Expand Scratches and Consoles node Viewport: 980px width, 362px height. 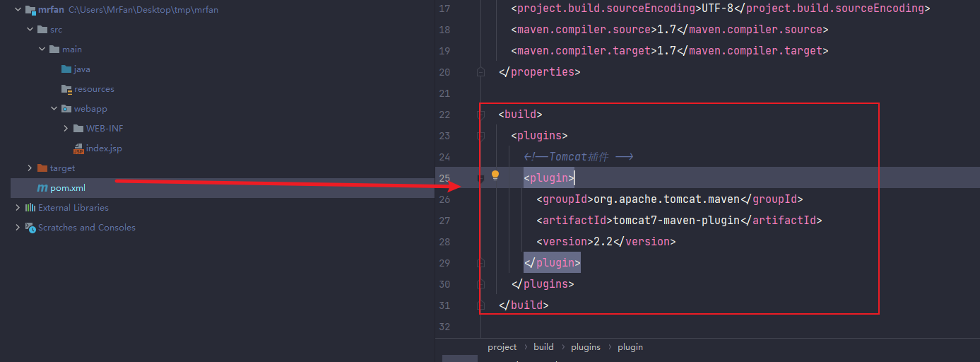tap(18, 228)
